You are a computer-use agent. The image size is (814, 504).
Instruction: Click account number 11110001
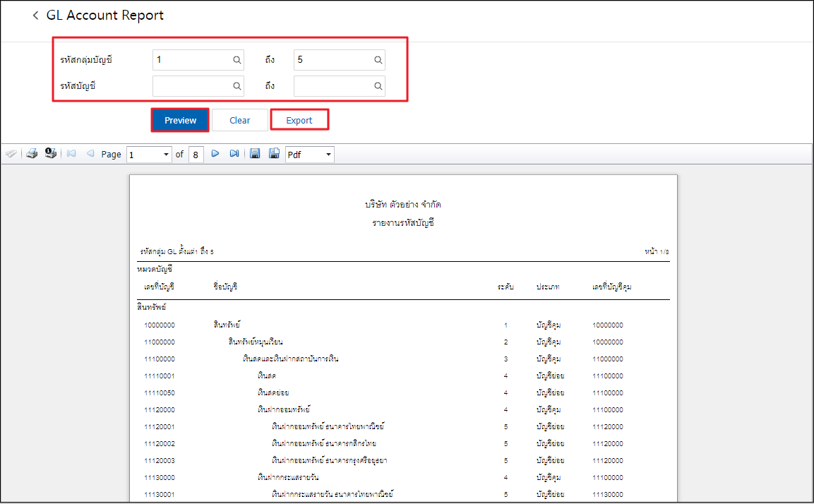tap(160, 376)
